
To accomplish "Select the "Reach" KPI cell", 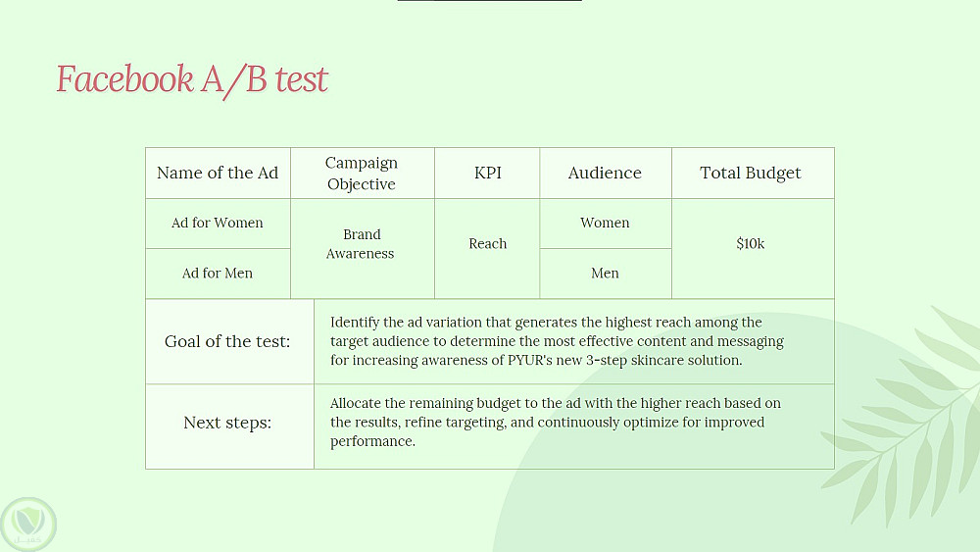I will click(x=487, y=244).
